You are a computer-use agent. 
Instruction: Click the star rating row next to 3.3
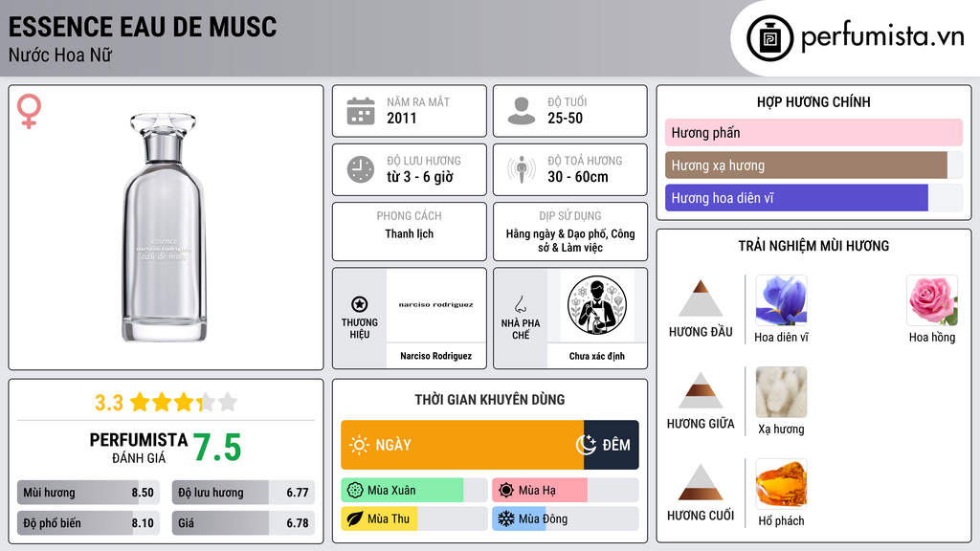[x=184, y=403]
